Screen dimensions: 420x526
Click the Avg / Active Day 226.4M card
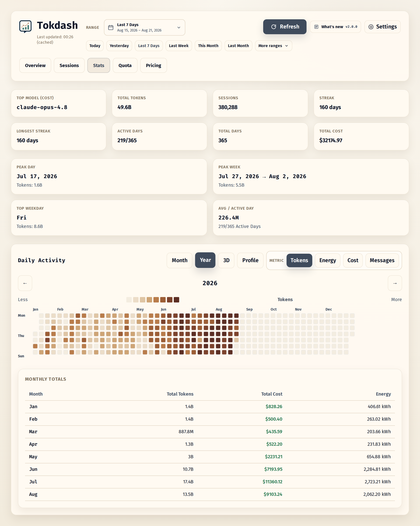311,218
